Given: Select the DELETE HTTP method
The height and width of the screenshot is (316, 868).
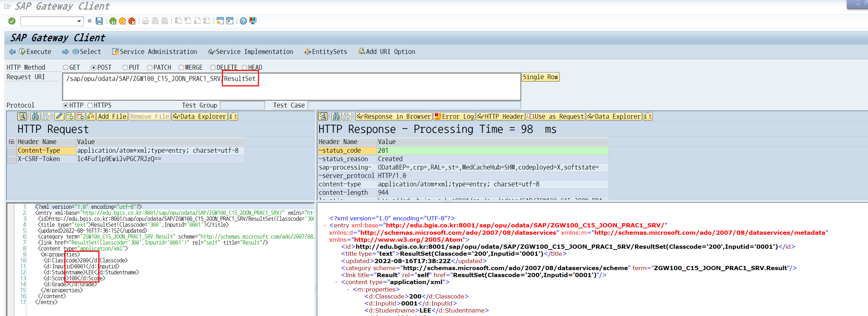Looking at the screenshot, I should point(213,68).
